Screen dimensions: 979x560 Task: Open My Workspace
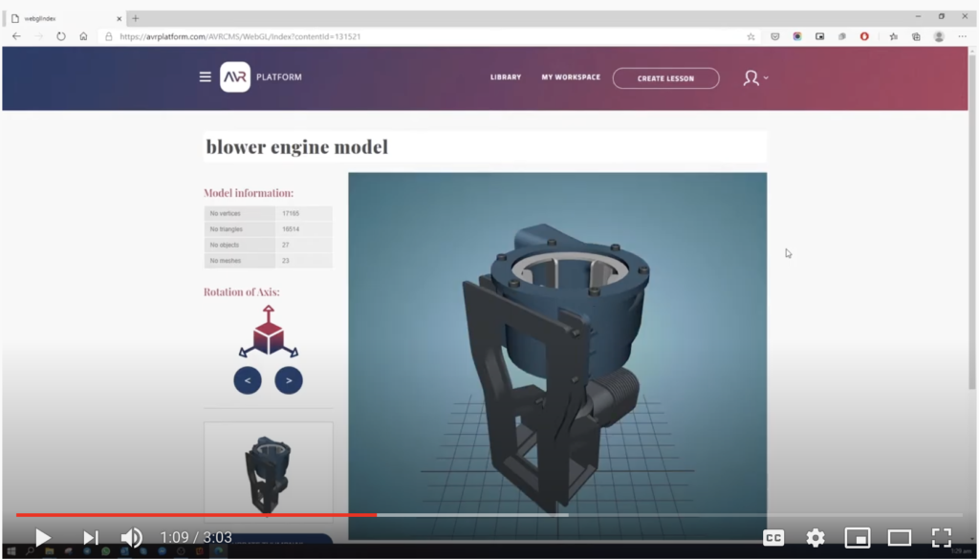[x=571, y=77]
